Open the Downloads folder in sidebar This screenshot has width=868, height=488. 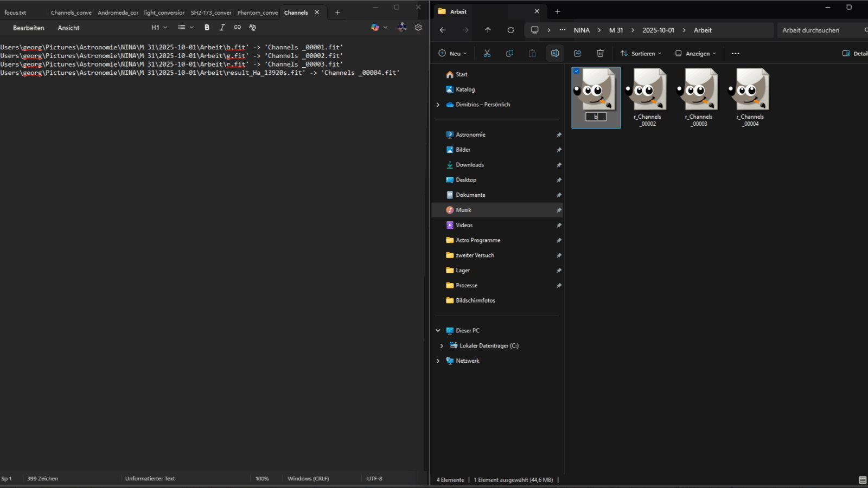point(470,165)
